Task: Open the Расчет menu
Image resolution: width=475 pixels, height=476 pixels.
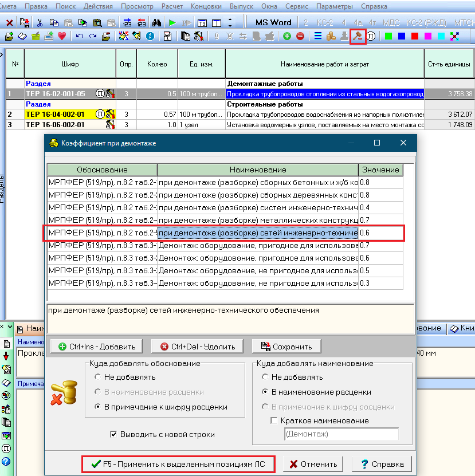Action: [172, 6]
